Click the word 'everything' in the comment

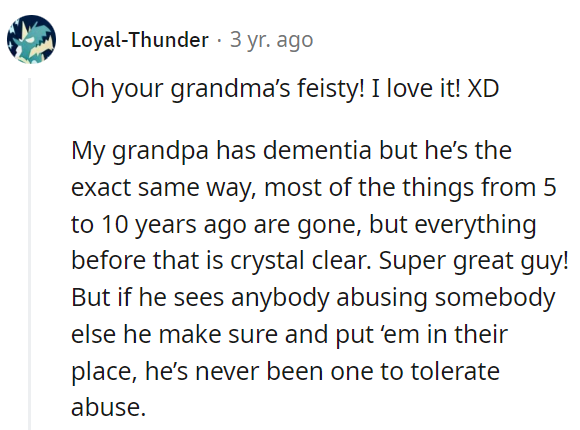475,224
